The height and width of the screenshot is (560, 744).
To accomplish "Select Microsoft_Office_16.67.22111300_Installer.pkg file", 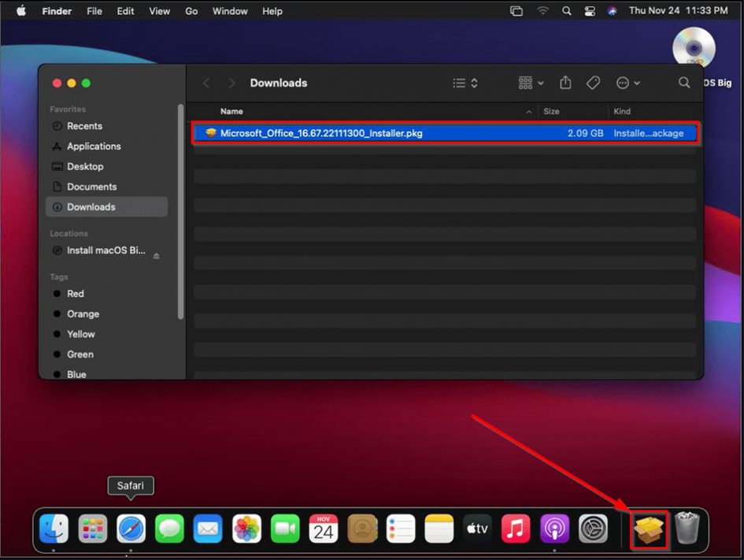I will 445,133.
